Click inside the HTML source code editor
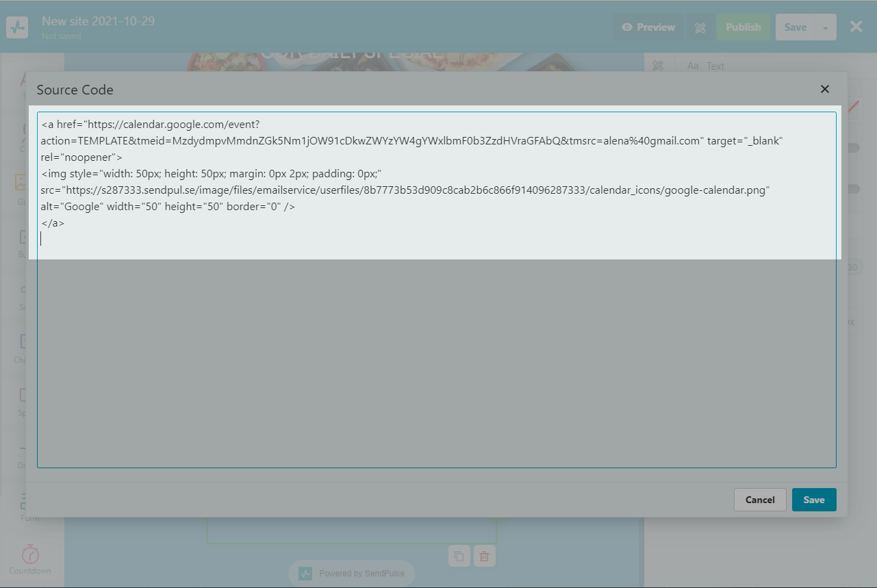Screen dimensions: 877x588 pyautogui.click(x=436, y=342)
